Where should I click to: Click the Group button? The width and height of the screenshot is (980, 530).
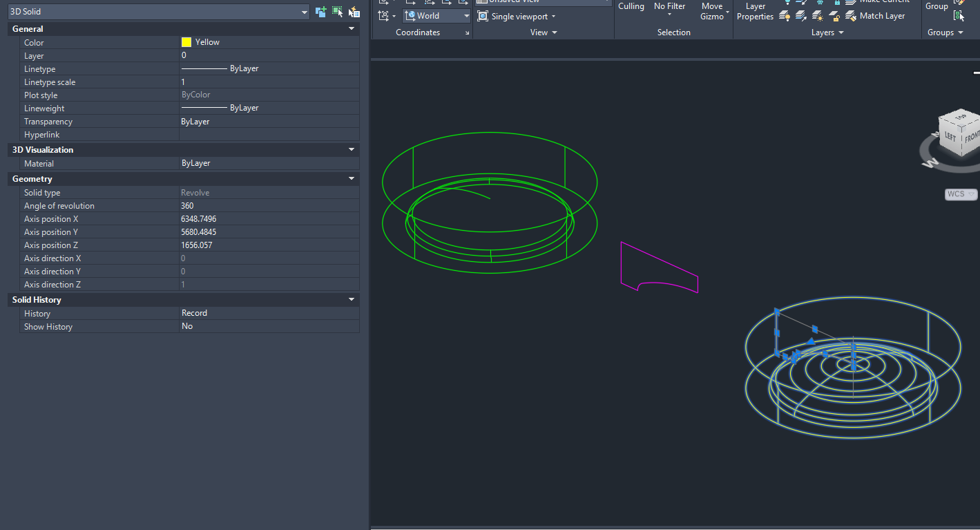point(936,6)
